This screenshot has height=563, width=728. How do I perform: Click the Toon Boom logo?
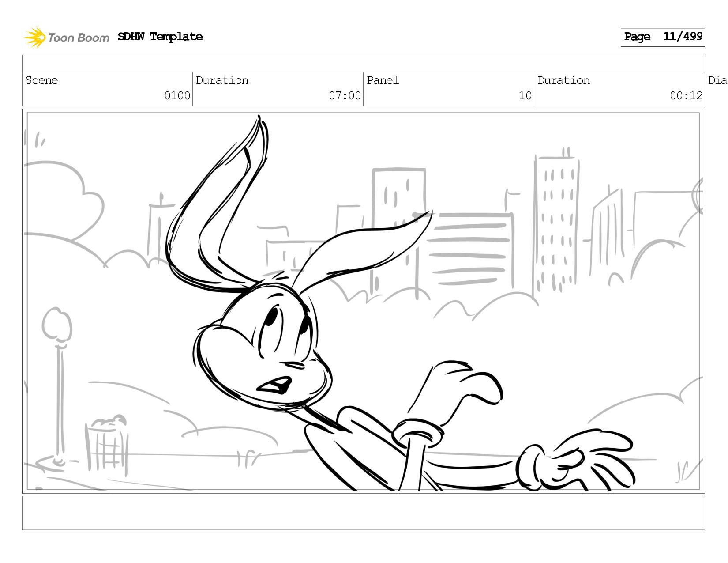point(66,37)
